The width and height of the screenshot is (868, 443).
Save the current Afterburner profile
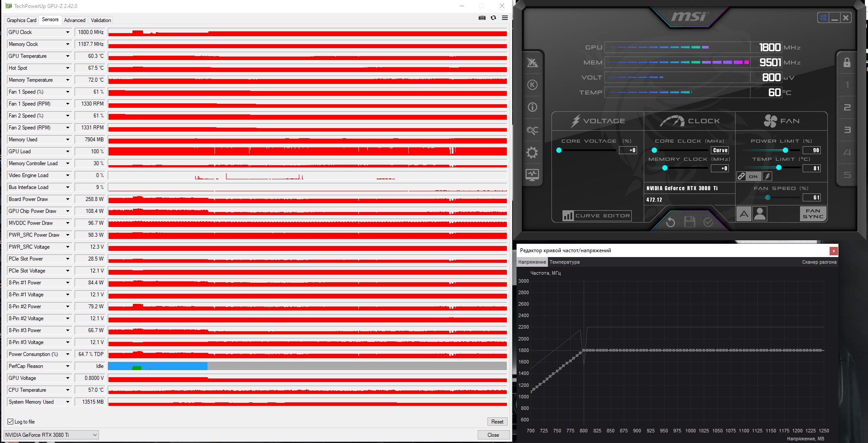pyautogui.click(x=689, y=222)
